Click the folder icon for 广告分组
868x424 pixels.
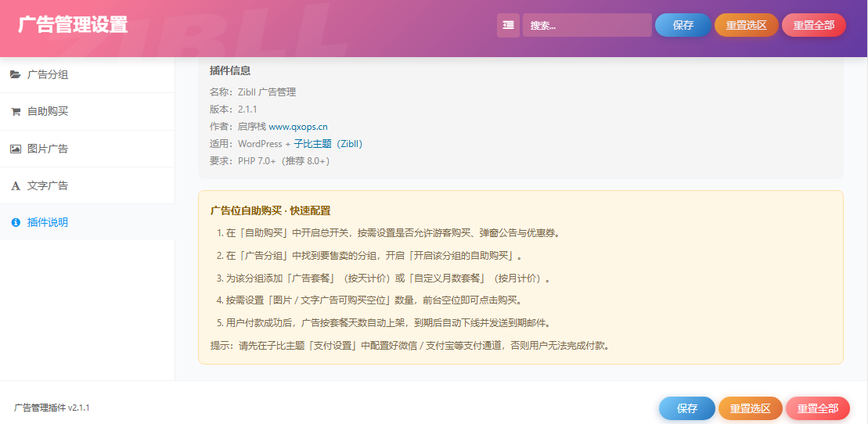pos(16,74)
